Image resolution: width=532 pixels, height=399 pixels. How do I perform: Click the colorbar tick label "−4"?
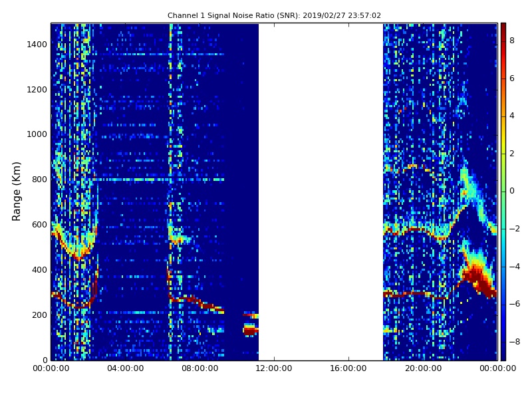(514, 267)
